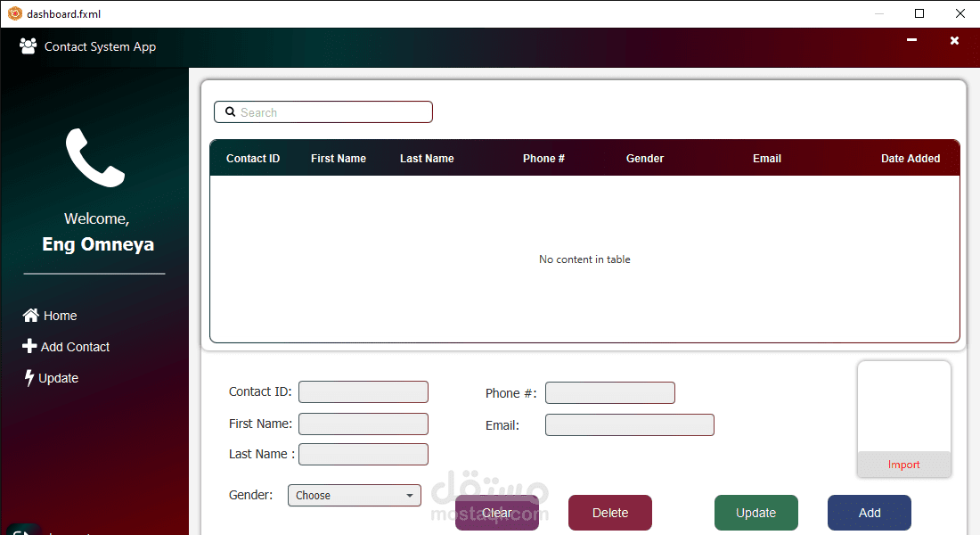Focus the First Name text field
980x535 pixels.
tap(363, 424)
